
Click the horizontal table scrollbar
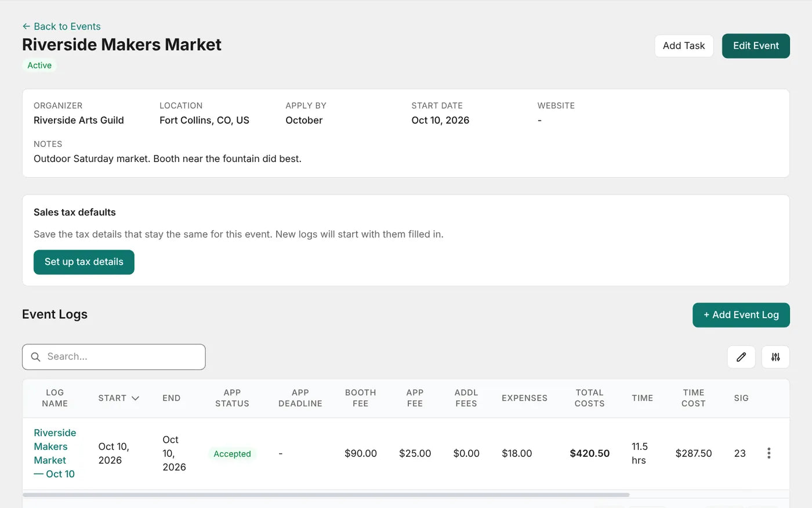pyautogui.click(x=326, y=495)
